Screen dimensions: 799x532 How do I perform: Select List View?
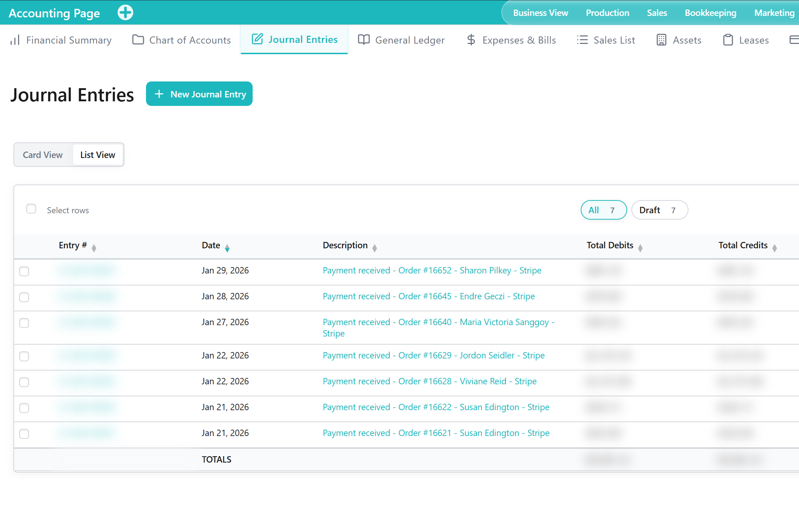[x=98, y=155]
